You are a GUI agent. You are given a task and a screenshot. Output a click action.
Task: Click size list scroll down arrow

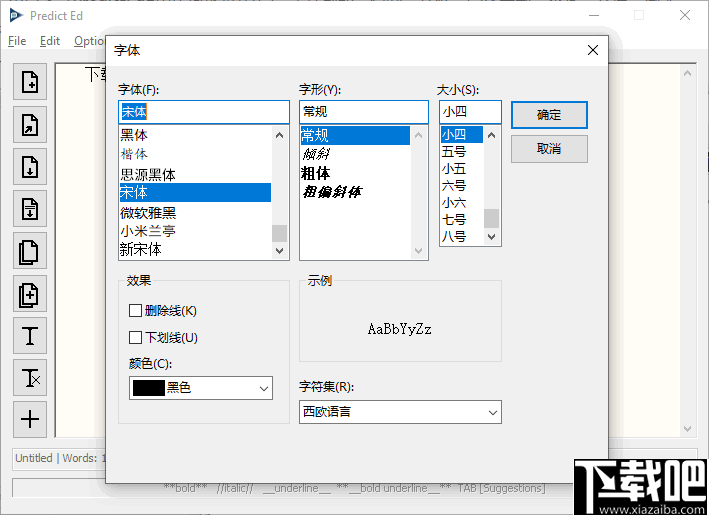point(492,236)
